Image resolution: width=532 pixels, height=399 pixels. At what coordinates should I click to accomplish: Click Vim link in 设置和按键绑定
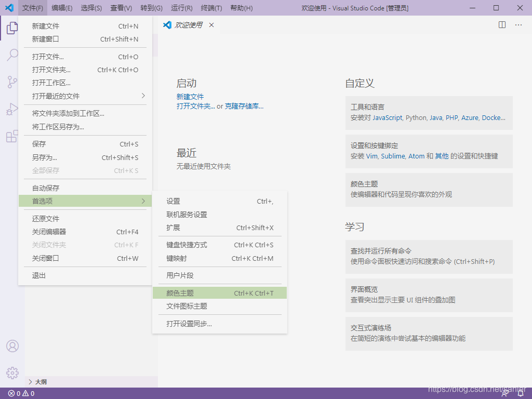click(371, 156)
